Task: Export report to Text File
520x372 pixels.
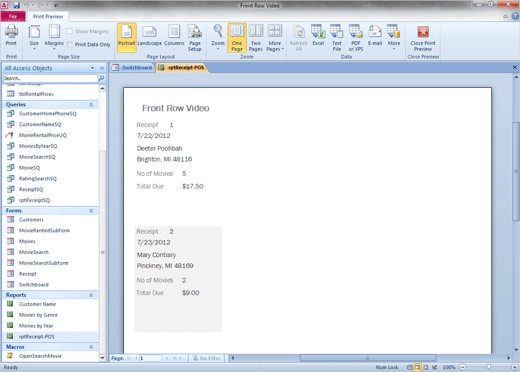Action: [337, 38]
